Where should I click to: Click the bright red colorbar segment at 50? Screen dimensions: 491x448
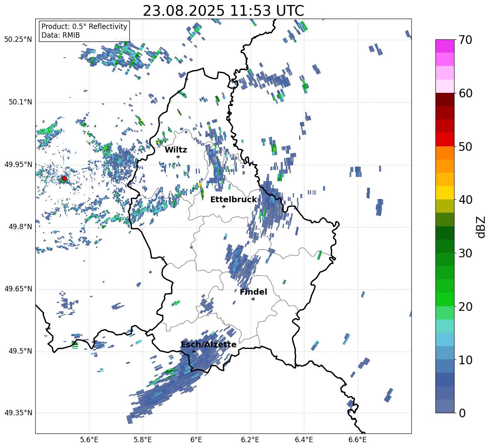(445, 140)
